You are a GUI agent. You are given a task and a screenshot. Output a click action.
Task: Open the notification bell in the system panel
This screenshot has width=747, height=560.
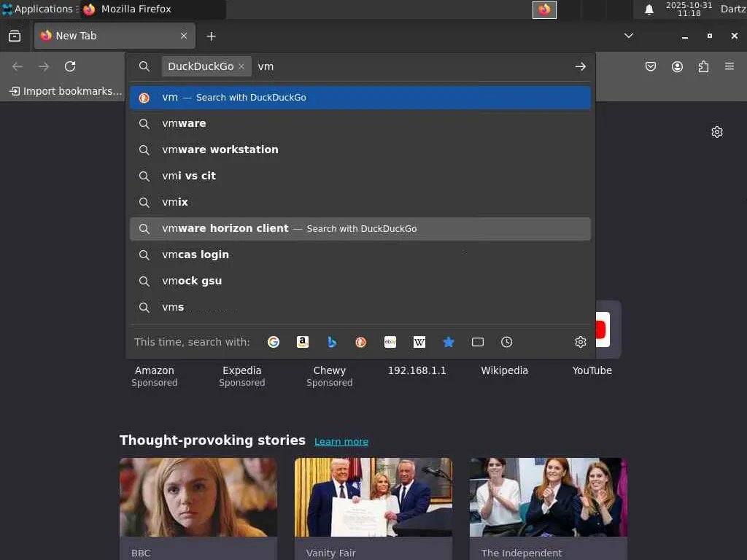click(649, 9)
